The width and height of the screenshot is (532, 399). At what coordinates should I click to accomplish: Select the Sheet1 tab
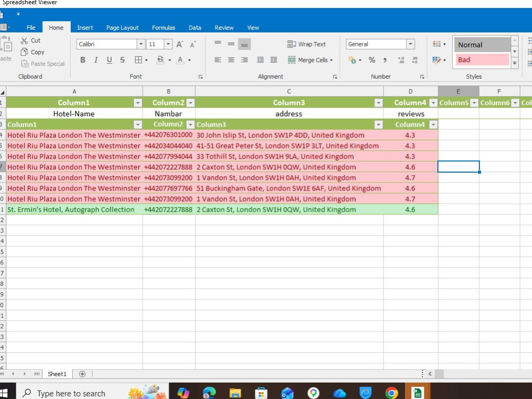pyautogui.click(x=57, y=374)
